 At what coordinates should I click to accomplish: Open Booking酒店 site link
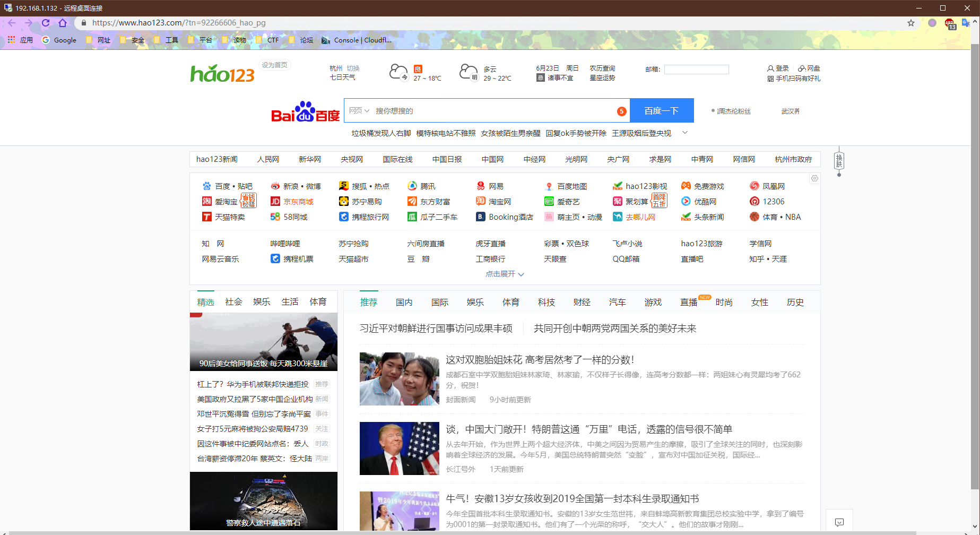point(505,217)
